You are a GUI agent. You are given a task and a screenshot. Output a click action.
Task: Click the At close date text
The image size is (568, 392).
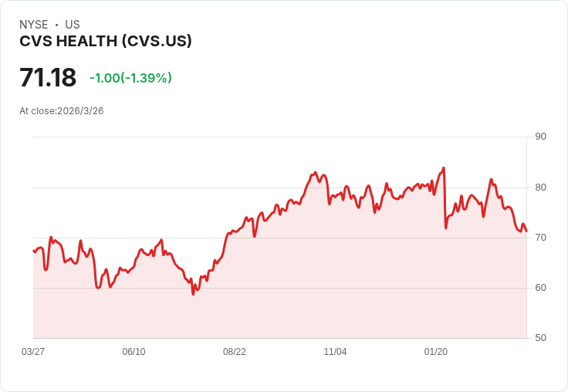pyautogui.click(x=62, y=111)
